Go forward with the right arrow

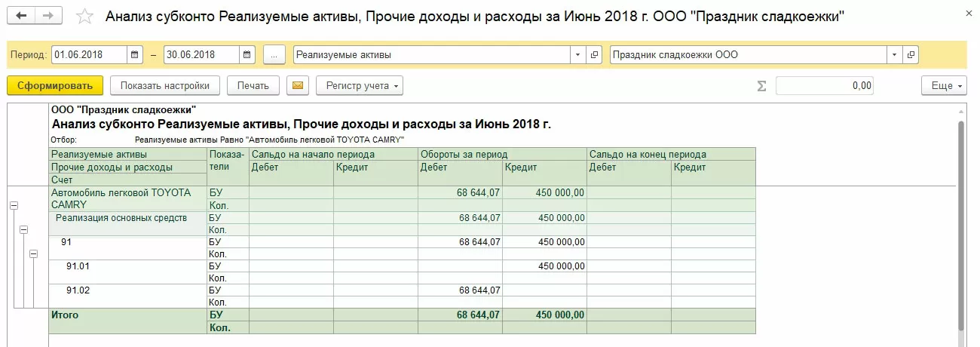[x=48, y=16]
